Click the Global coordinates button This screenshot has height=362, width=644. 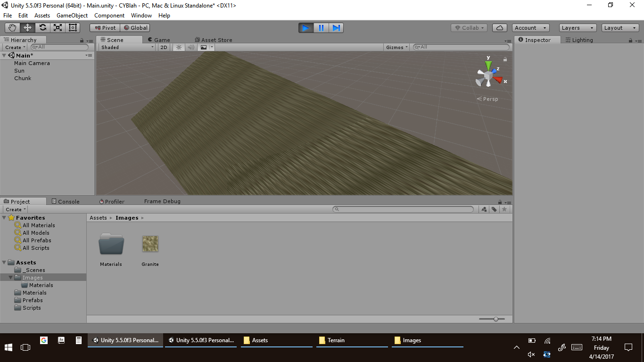pos(135,28)
